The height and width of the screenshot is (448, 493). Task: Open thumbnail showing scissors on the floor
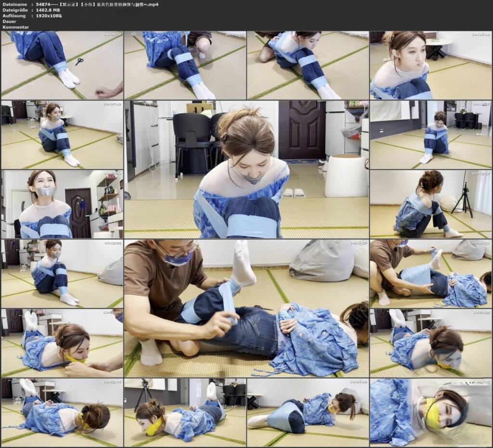tap(62, 65)
